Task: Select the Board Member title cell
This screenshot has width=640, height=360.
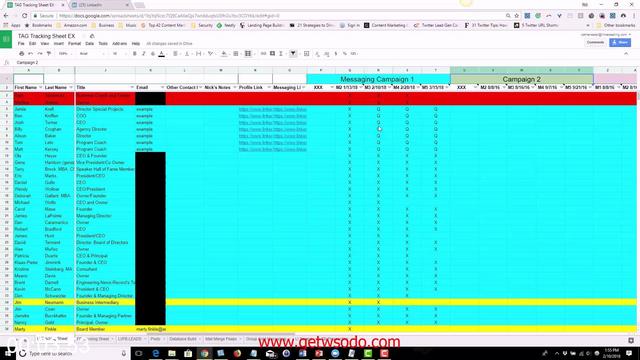Action: [105, 329]
